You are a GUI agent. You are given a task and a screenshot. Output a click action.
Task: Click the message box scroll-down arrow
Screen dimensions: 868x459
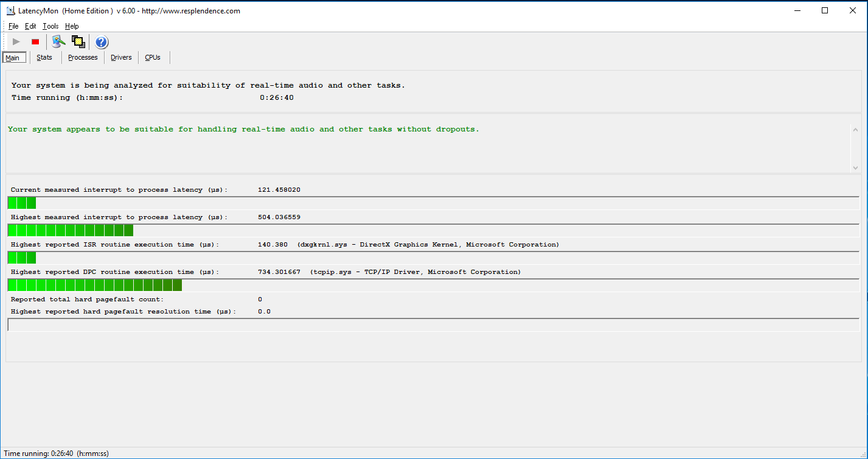tap(855, 167)
